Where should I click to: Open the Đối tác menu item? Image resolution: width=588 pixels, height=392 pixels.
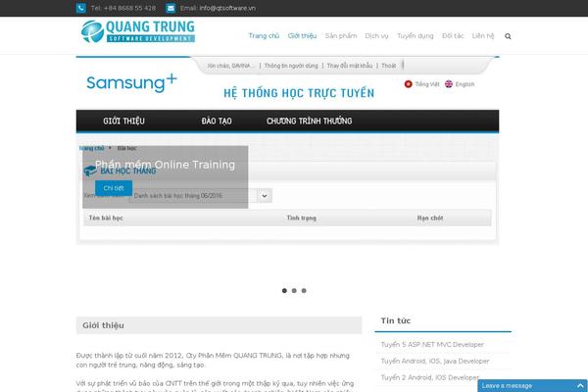pos(453,36)
